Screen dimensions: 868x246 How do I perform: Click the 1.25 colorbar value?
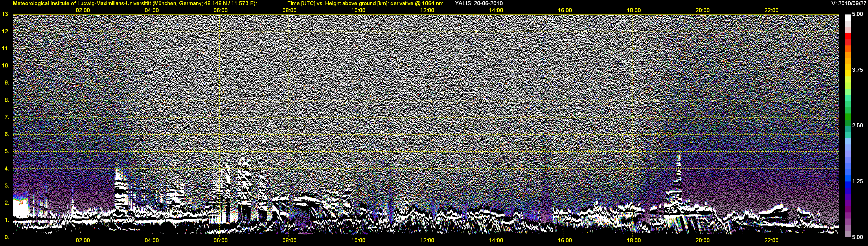click(x=858, y=181)
